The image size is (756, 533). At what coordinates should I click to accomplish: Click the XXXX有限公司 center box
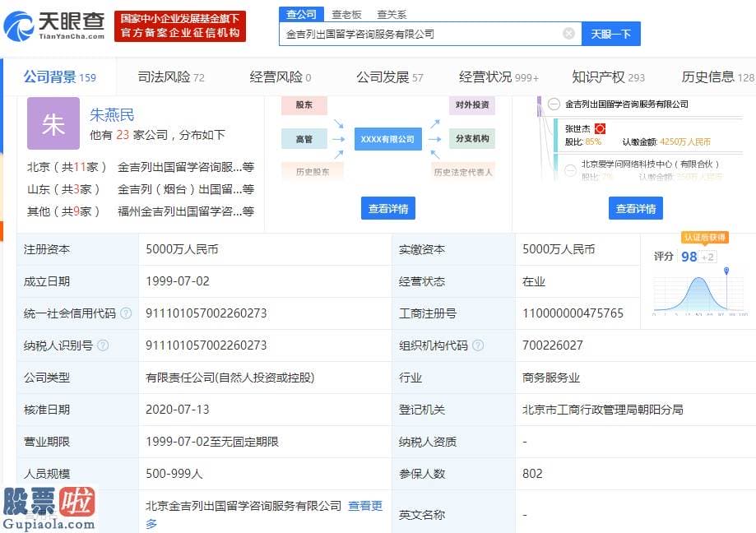tap(388, 139)
